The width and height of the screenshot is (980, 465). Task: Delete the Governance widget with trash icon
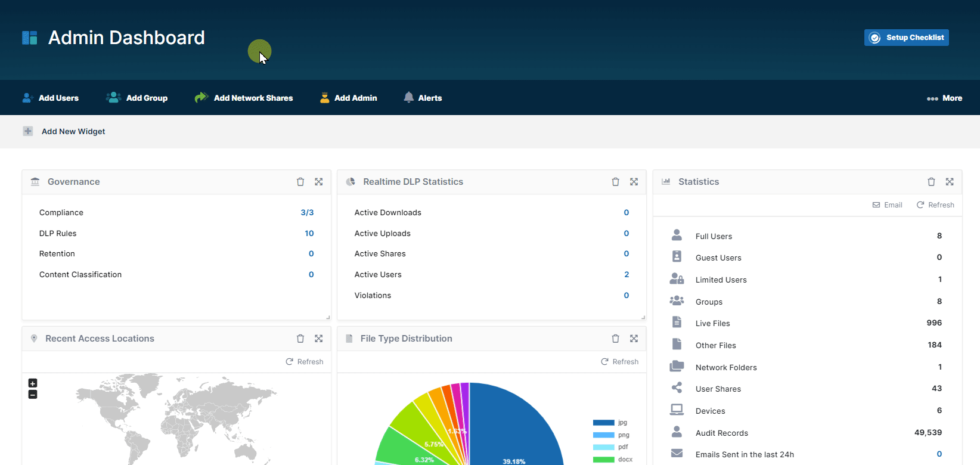point(300,182)
